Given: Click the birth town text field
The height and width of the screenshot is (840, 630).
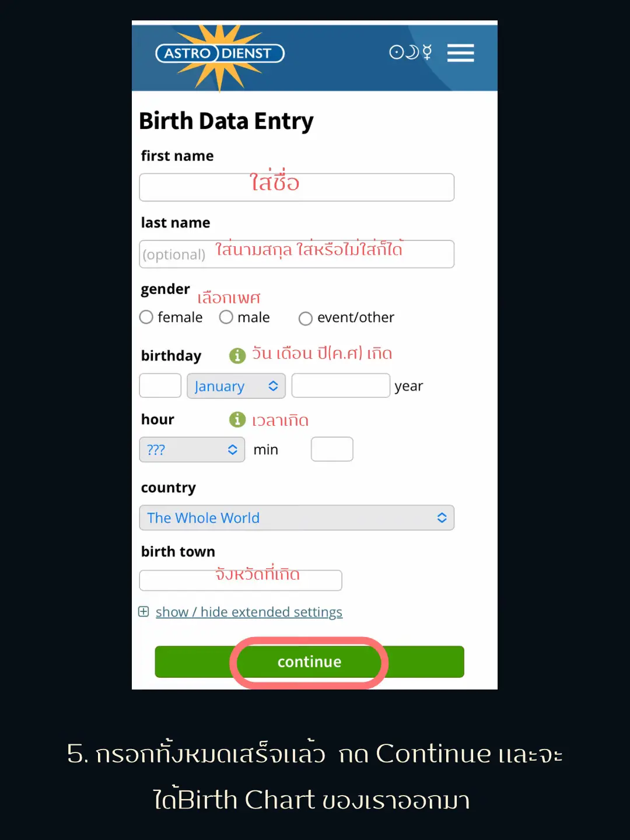Looking at the screenshot, I should (x=240, y=580).
